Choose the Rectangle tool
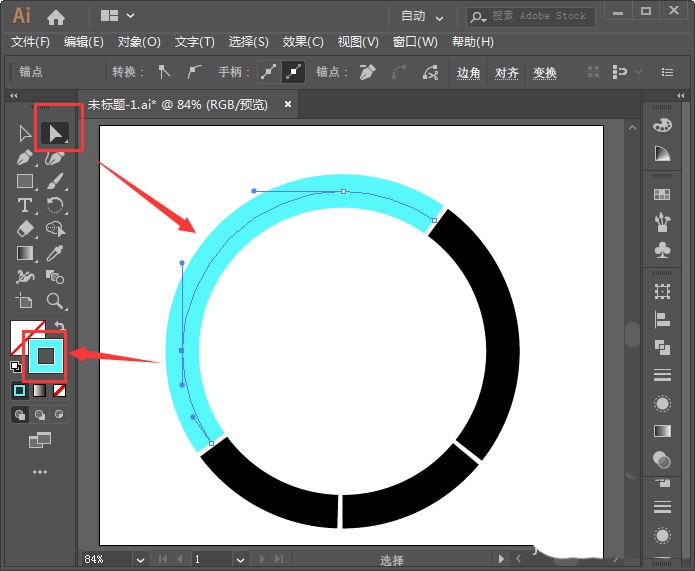Image resolution: width=695 pixels, height=571 pixels. click(25, 181)
